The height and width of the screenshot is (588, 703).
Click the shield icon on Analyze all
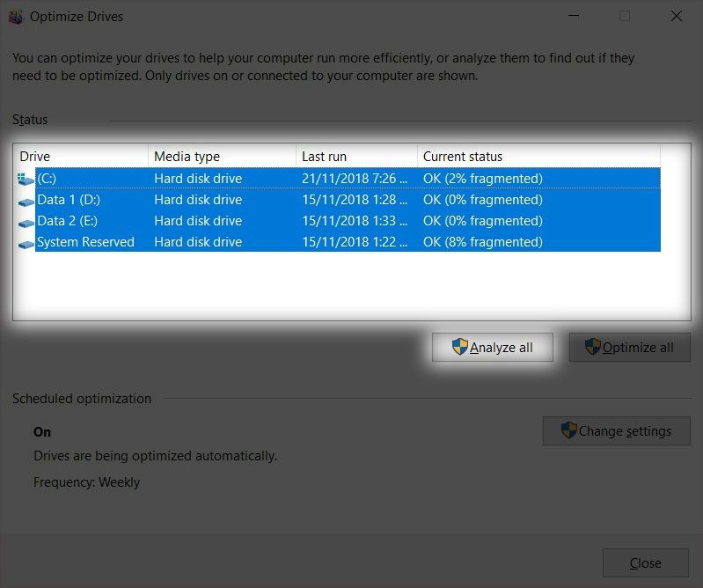click(x=459, y=347)
